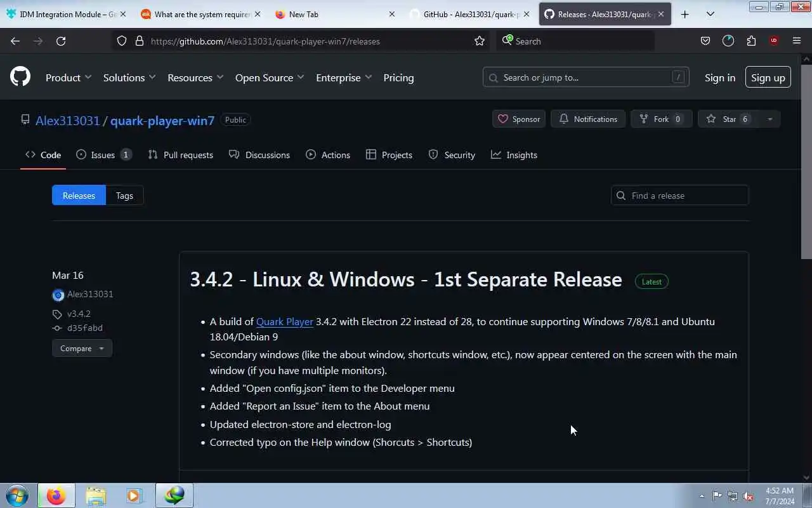Open Actions tab
Viewport: 812px width, 508px height.
(x=328, y=155)
